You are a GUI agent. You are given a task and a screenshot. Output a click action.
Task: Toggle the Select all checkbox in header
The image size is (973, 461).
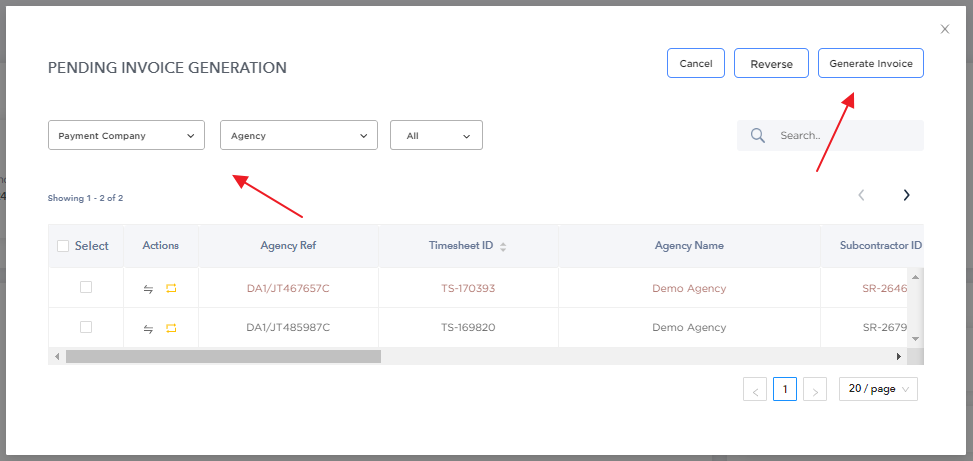[x=63, y=246]
